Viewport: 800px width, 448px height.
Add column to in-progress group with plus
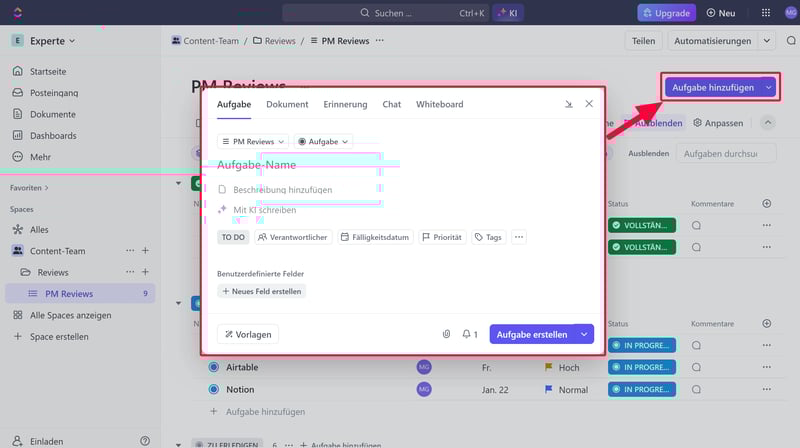point(767,323)
